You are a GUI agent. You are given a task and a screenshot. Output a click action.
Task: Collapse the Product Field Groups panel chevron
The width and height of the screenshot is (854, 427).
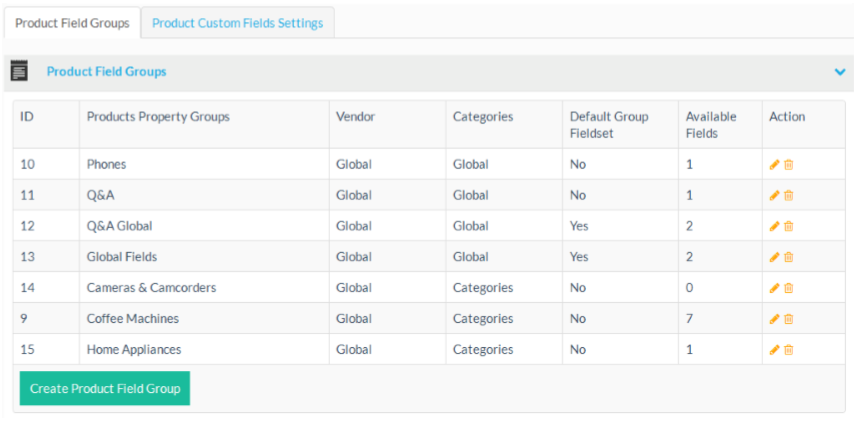point(840,72)
